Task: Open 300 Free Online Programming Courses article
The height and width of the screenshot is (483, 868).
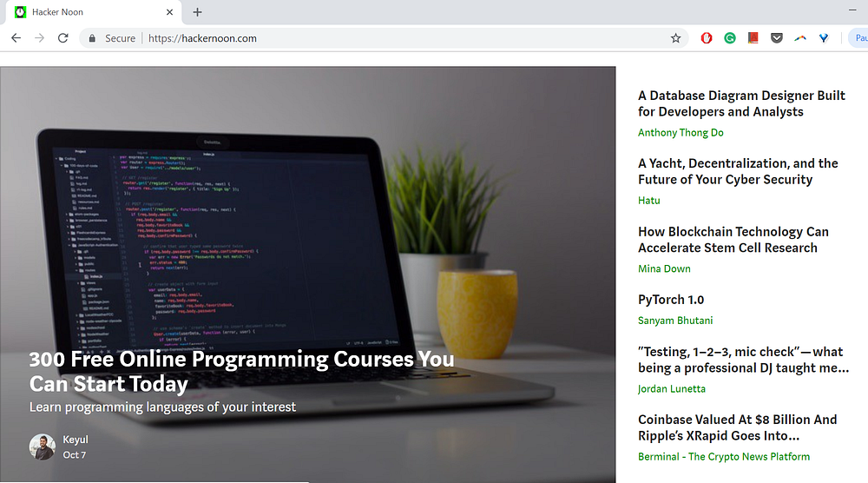Action: pos(241,372)
